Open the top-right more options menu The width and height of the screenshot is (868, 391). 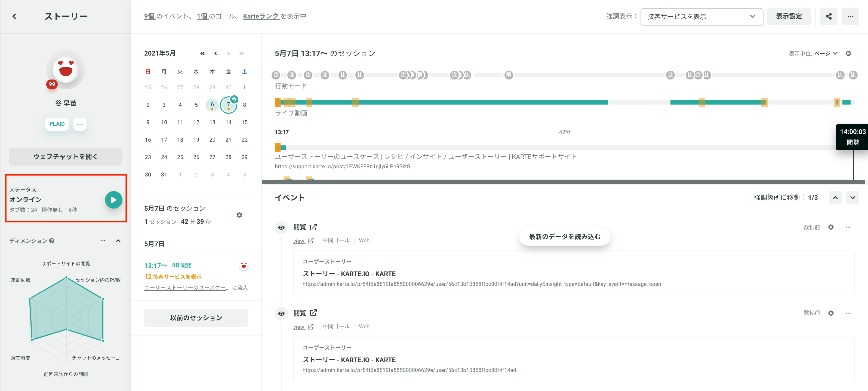point(851,16)
